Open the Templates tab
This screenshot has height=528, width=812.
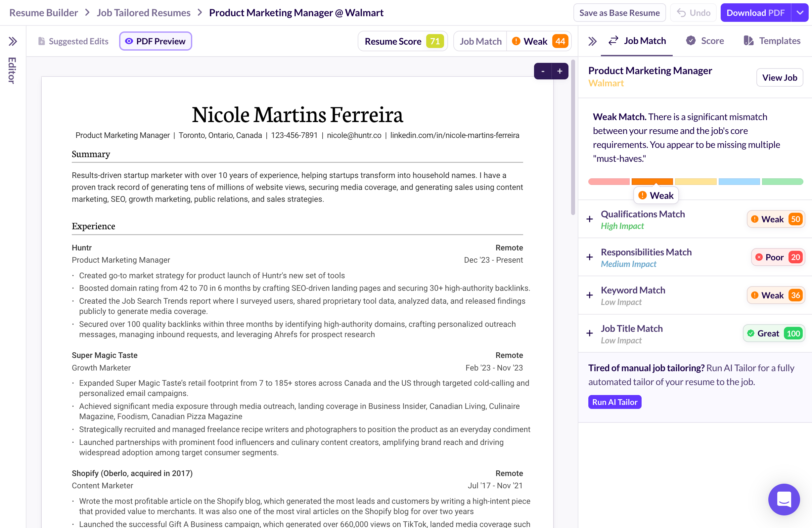772,41
